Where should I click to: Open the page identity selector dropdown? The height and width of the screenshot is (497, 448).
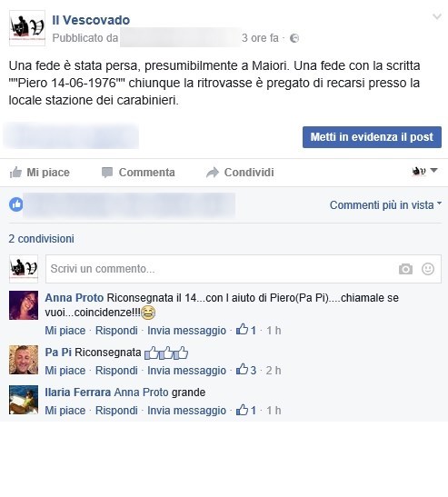tap(425, 171)
